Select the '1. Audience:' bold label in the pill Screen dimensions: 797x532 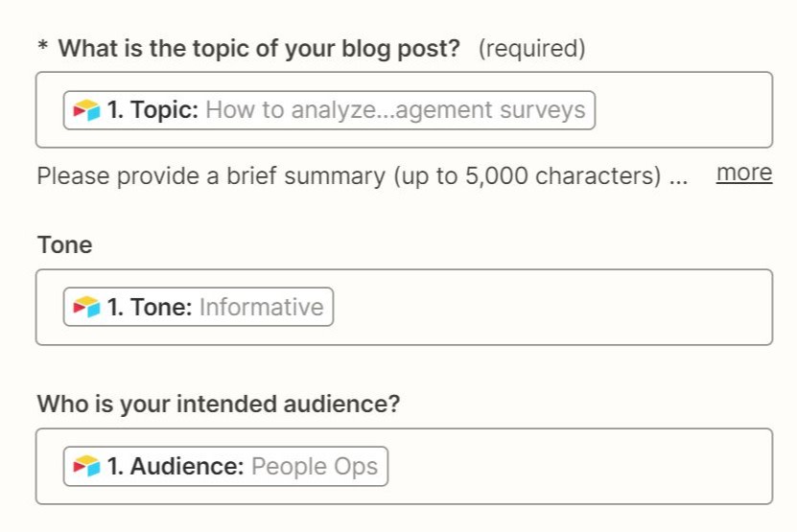pyautogui.click(x=176, y=467)
